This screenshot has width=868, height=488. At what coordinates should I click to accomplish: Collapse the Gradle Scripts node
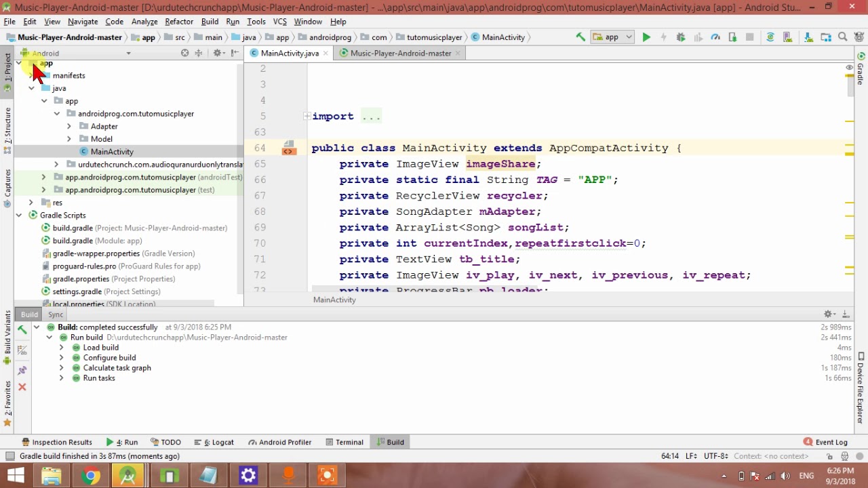pos(19,216)
